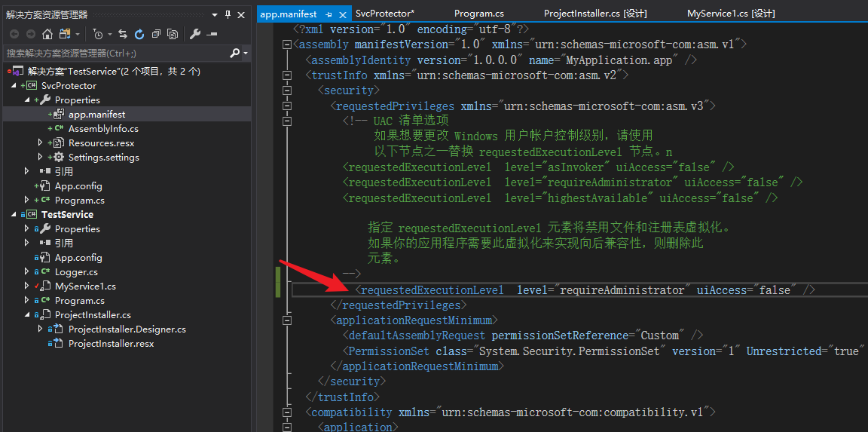Open the Solution Explorer window options dropdown
The width and height of the screenshot is (868, 432).
click(x=215, y=14)
